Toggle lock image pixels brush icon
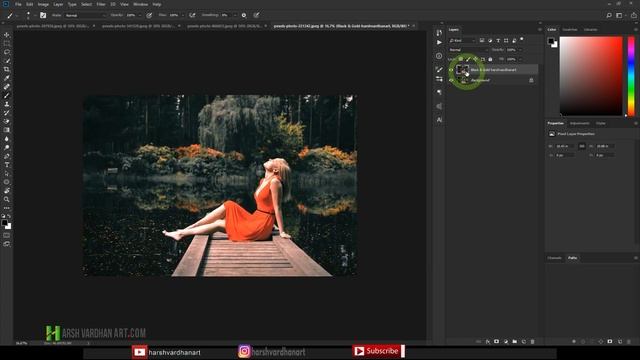640x360 pixels. 468,59
